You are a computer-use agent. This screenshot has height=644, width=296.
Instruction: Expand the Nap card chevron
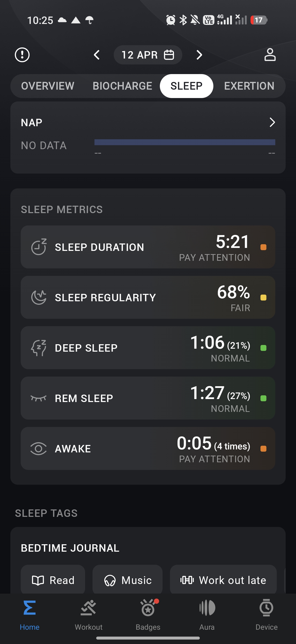(272, 122)
